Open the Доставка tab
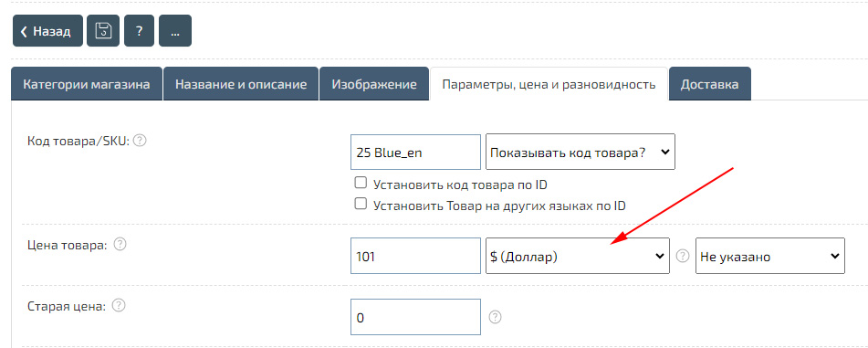The height and width of the screenshot is (348, 868). 710,84
